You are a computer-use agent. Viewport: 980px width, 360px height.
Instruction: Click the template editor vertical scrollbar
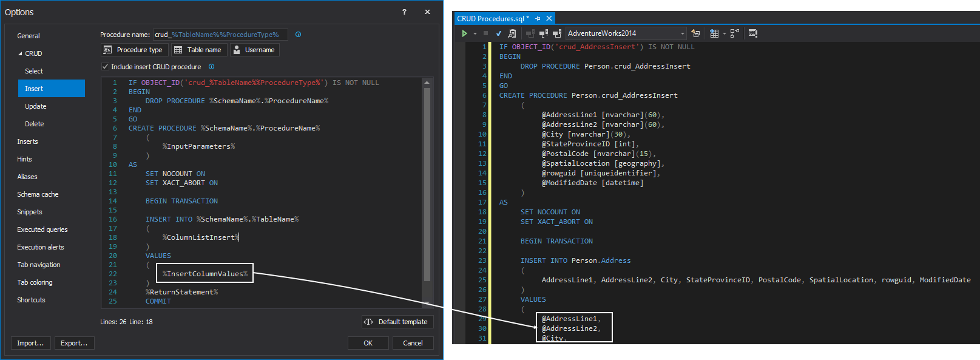point(427,182)
